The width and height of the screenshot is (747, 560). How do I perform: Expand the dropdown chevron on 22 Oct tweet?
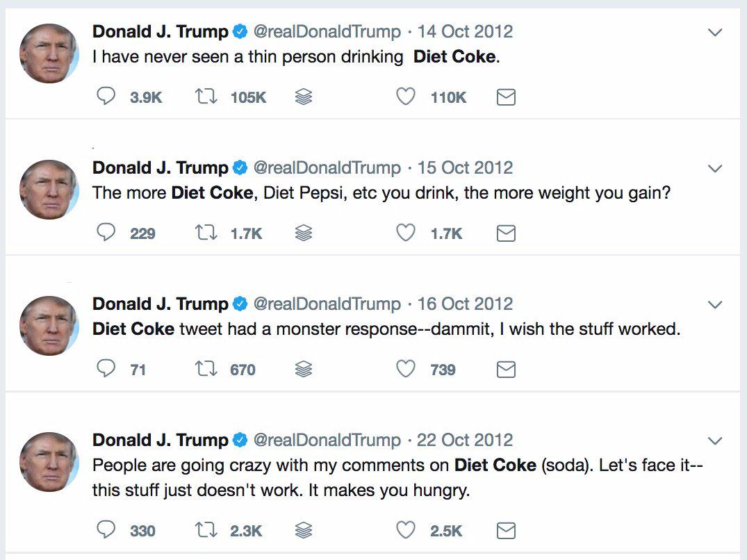pyautogui.click(x=714, y=440)
